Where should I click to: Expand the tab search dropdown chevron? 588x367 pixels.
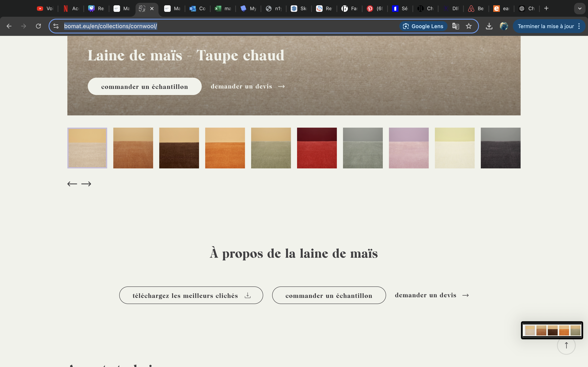point(579,9)
